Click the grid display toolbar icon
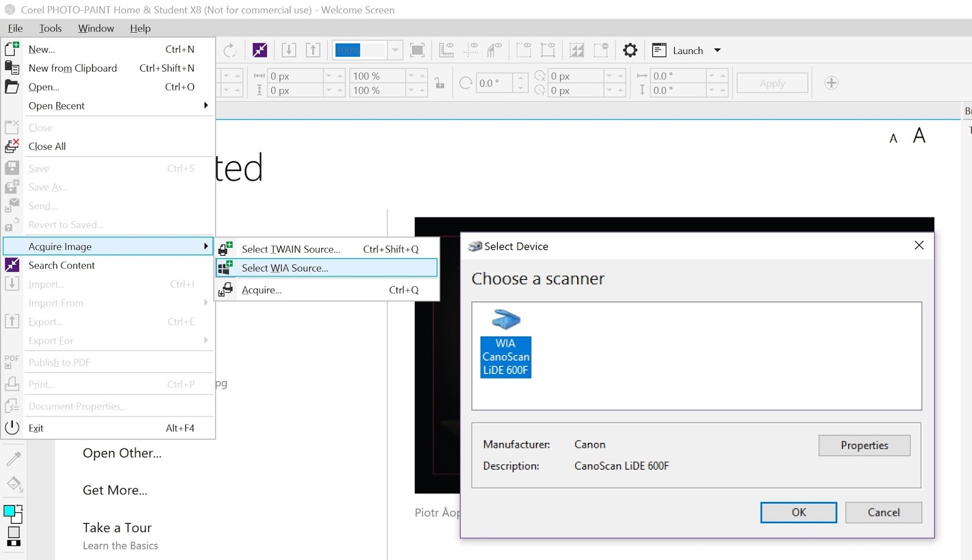Viewport: 972px width, 560px height. tap(495, 50)
